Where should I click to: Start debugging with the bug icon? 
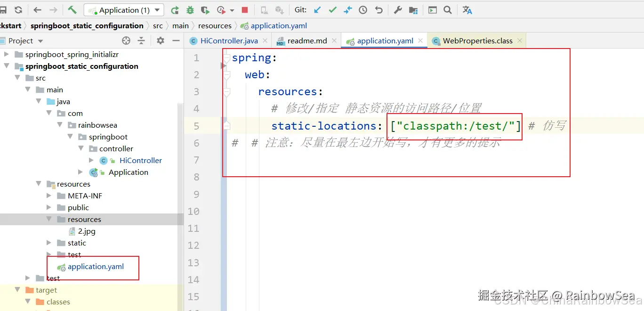[x=190, y=10]
